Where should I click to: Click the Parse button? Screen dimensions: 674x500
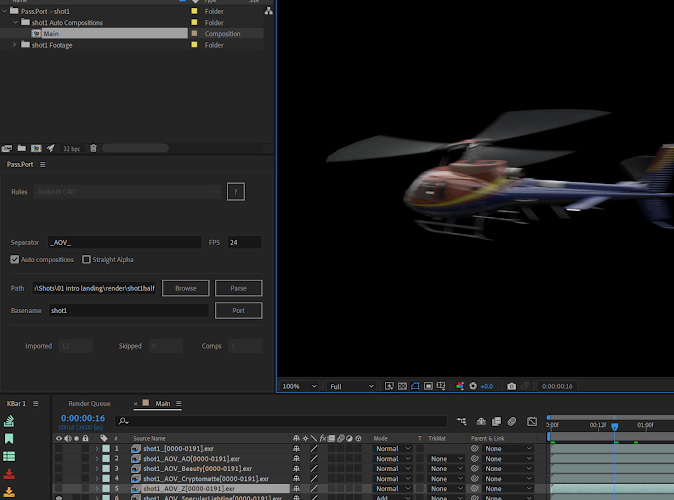[239, 288]
